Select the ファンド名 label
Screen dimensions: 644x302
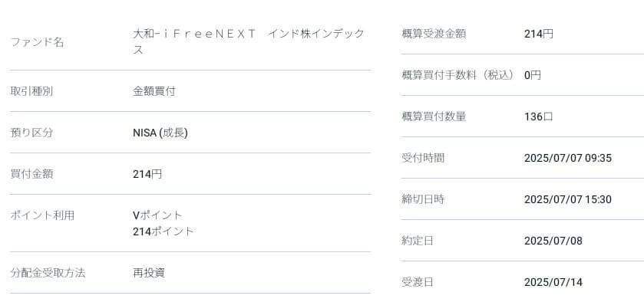coord(37,42)
